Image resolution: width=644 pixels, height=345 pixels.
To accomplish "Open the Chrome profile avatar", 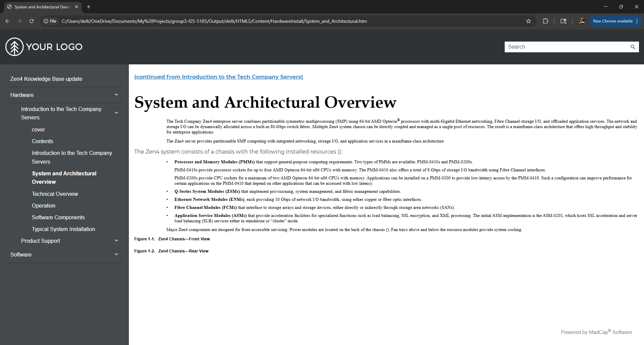I will 582,21.
